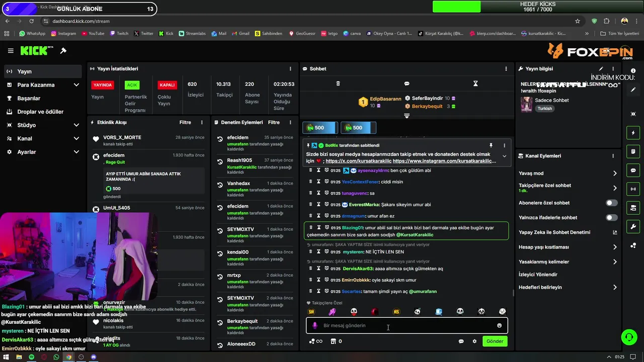Open Filtre in Denetim Eylemleri
Image resolution: width=644 pixels, height=362 pixels.
(274, 122)
